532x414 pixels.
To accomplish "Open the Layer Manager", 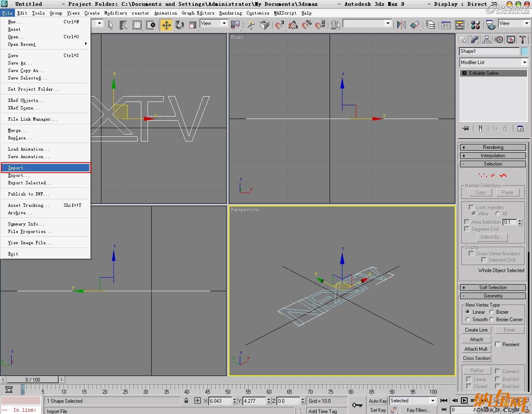I will pyautogui.click(x=431, y=25).
